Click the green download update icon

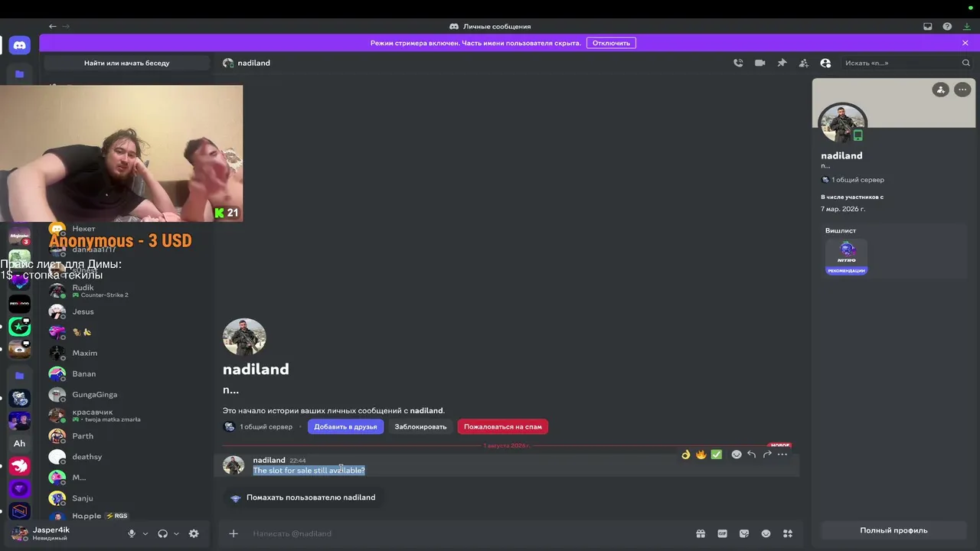967,26
